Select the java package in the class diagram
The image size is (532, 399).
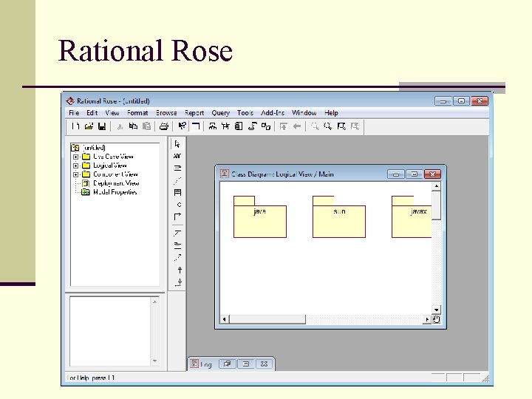tap(260, 217)
